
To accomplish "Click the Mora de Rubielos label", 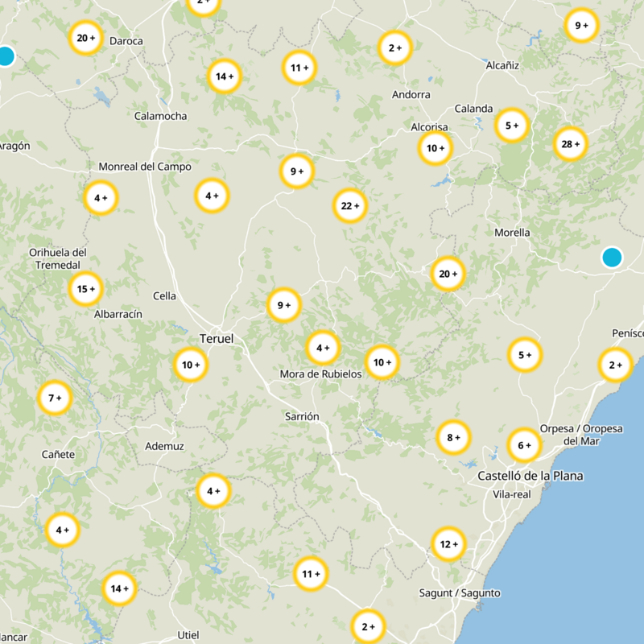I will pos(320,374).
